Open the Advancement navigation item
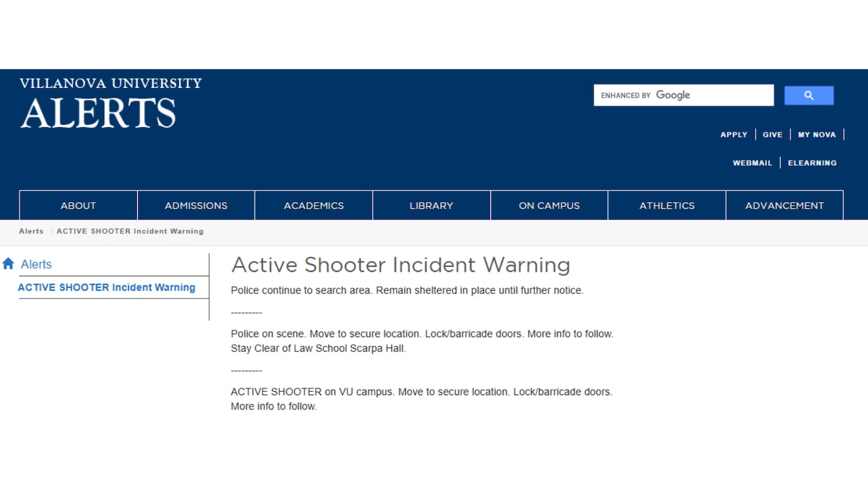 click(784, 206)
